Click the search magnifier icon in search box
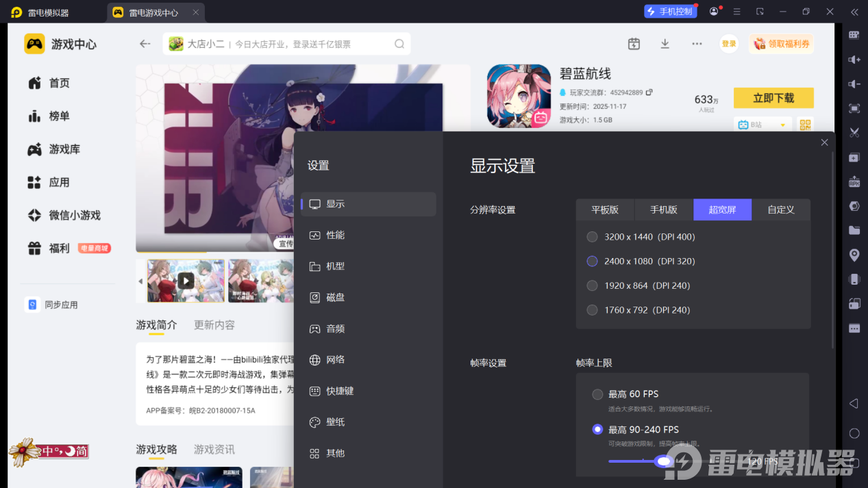 399,44
